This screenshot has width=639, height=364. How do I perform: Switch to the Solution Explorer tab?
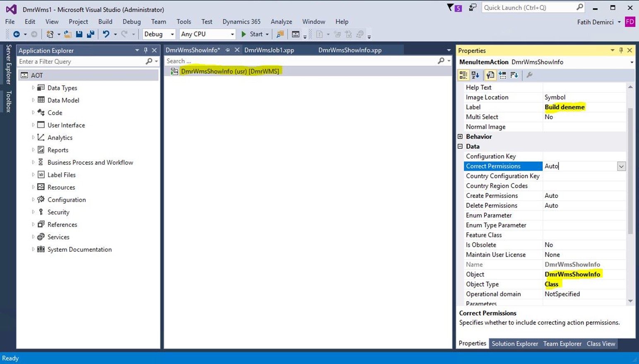(x=515, y=344)
